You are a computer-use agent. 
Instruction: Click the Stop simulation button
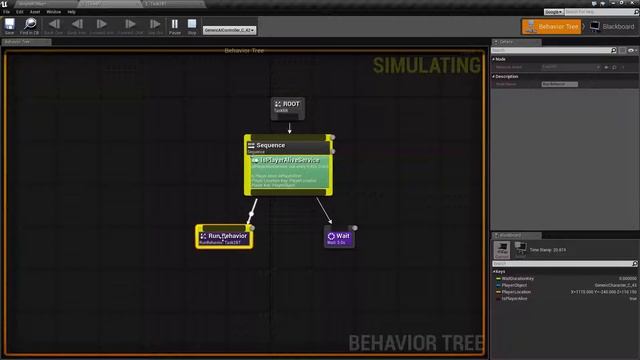click(192, 26)
